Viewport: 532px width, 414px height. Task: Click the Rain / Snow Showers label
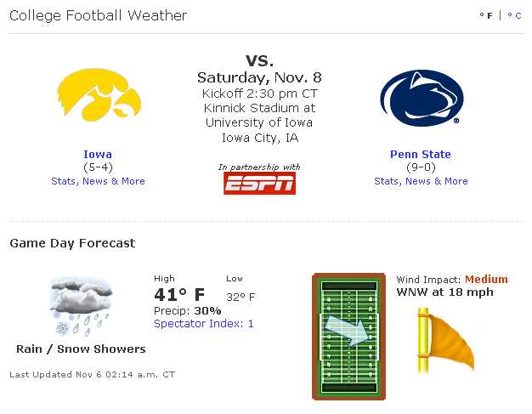81,349
